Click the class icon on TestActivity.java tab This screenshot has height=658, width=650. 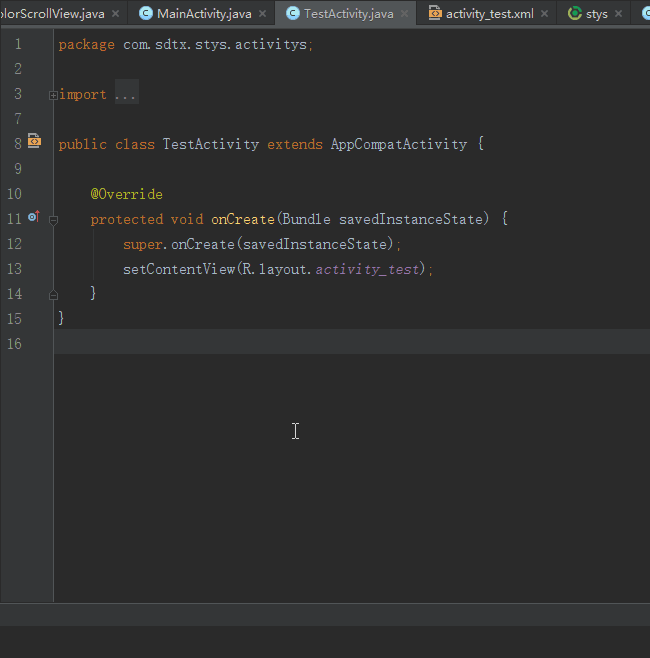[292, 13]
